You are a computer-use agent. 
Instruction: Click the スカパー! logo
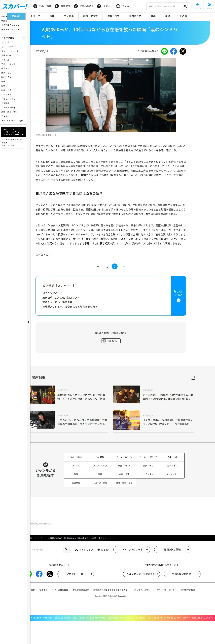[x=15, y=6]
